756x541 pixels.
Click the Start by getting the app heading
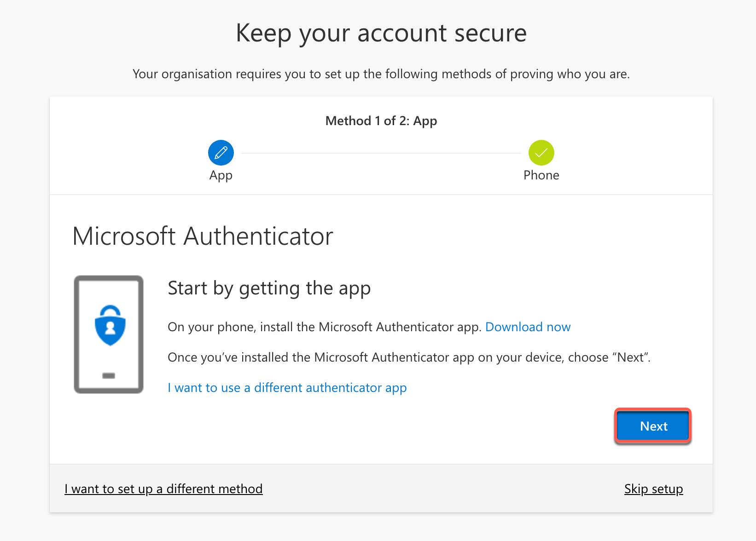pos(269,288)
